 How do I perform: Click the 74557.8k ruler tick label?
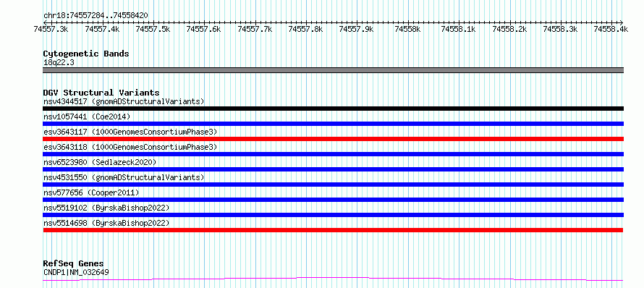tap(305, 29)
